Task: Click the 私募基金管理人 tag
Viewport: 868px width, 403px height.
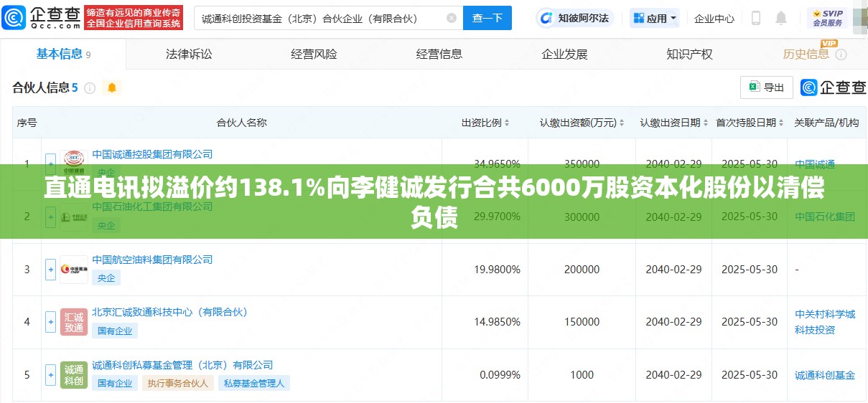Action: [x=254, y=383]
